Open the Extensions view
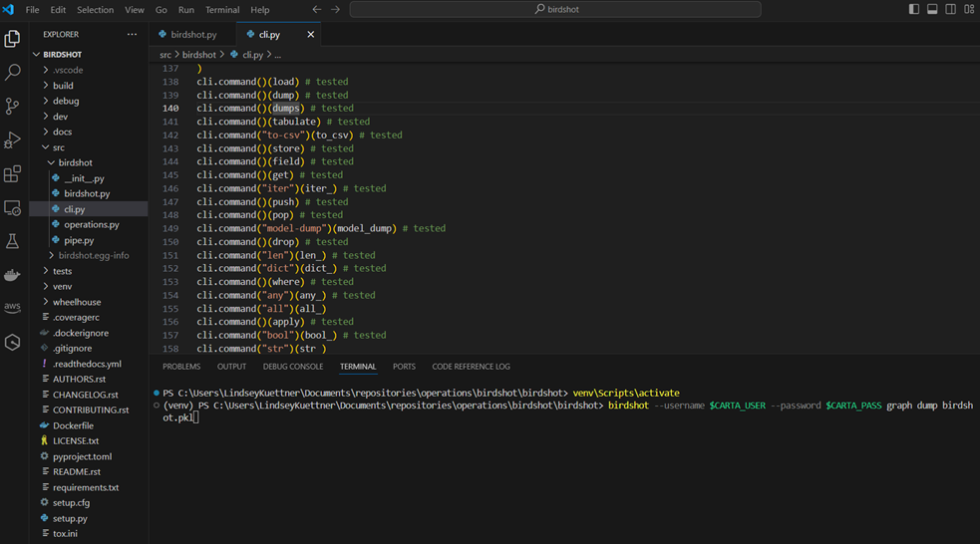 [13, 173]
